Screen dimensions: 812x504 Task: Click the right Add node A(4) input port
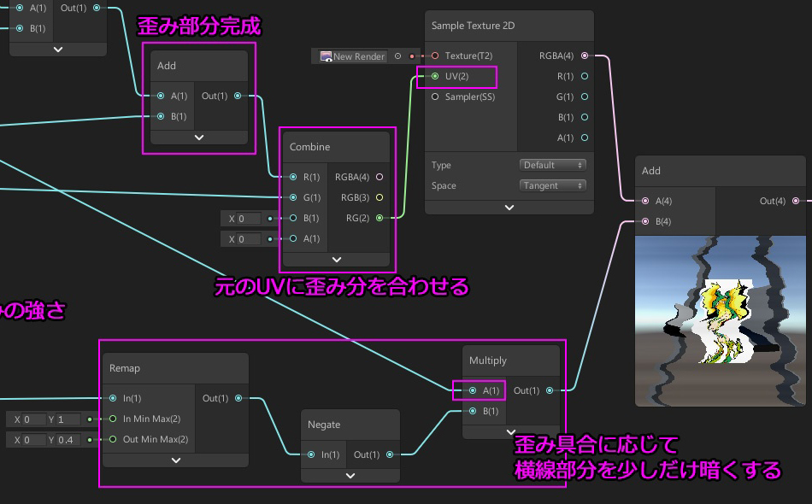(645, 201)
